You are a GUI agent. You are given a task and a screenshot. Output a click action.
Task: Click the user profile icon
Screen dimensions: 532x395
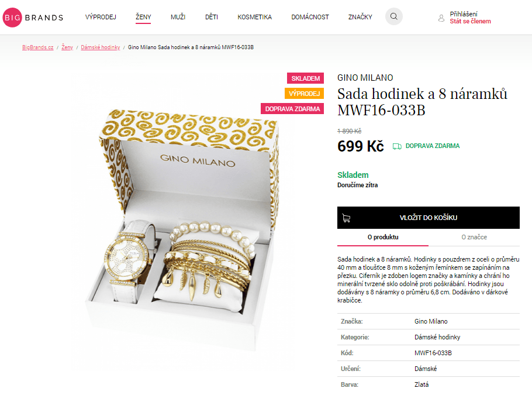(441, 18)
